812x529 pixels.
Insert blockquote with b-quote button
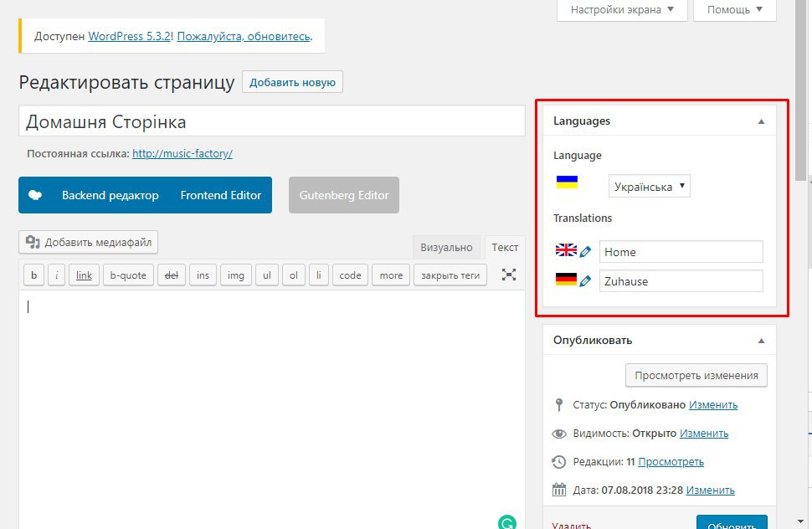pos(128,275)
